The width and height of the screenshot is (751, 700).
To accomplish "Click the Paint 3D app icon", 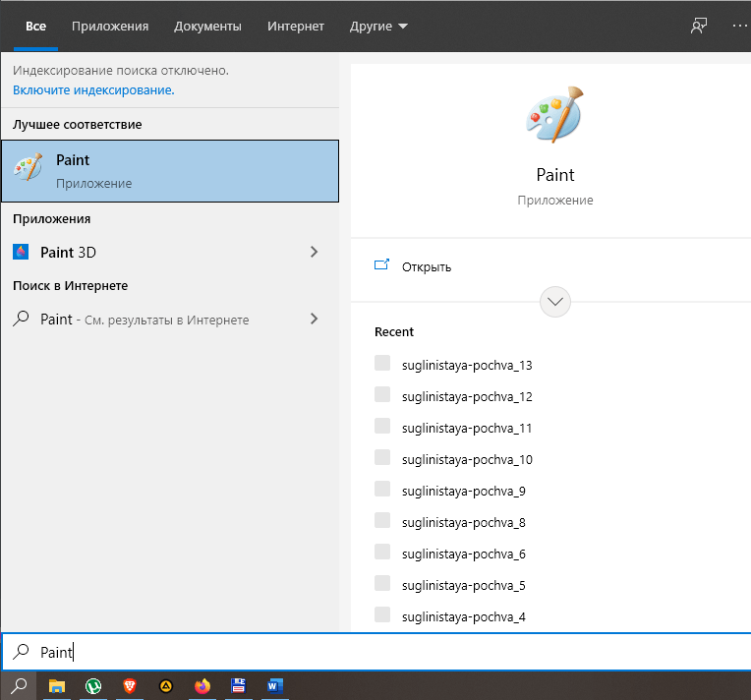I will click(x=21, y=252).
